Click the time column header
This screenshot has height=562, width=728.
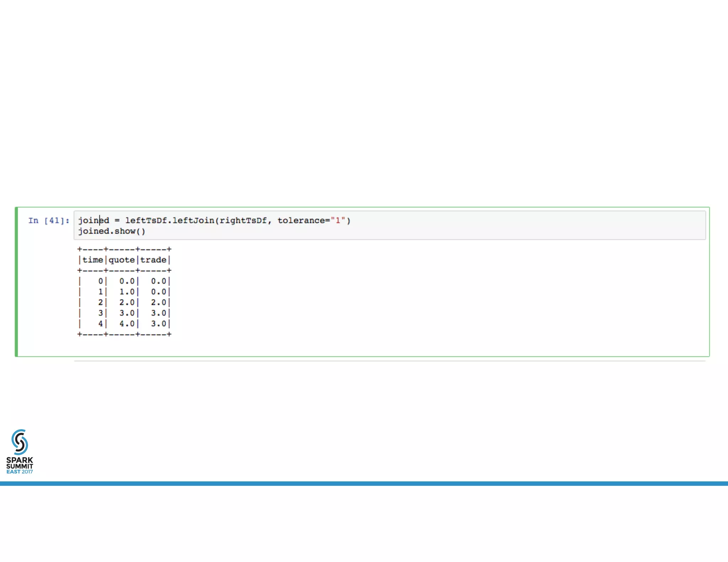(x=92, y=260)
